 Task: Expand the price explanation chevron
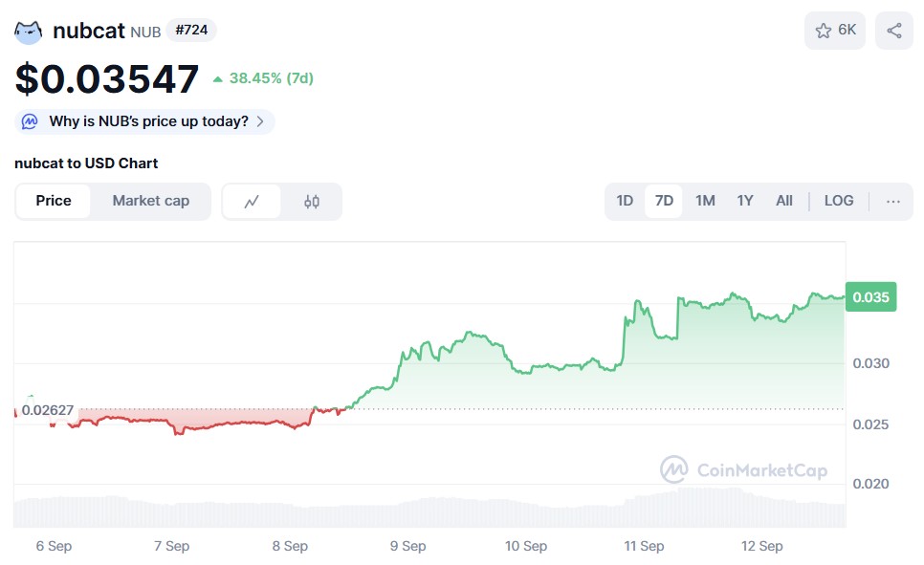tap(259, 121)
